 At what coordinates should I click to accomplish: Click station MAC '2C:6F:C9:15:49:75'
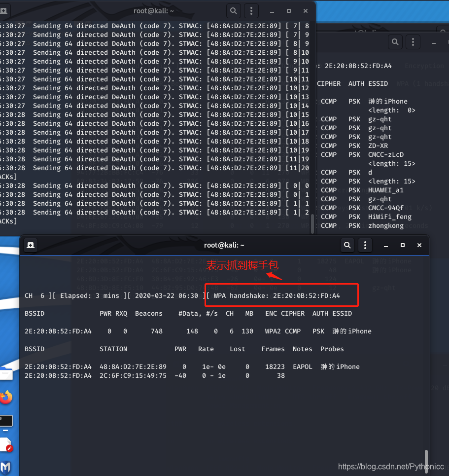click(133, 375)
